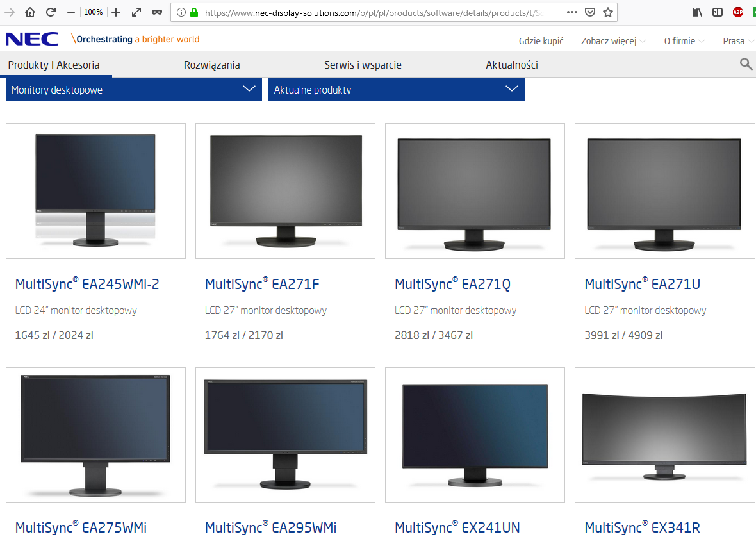
Task: Bookmark this page with the star icon
Action: tap(608, 12)
